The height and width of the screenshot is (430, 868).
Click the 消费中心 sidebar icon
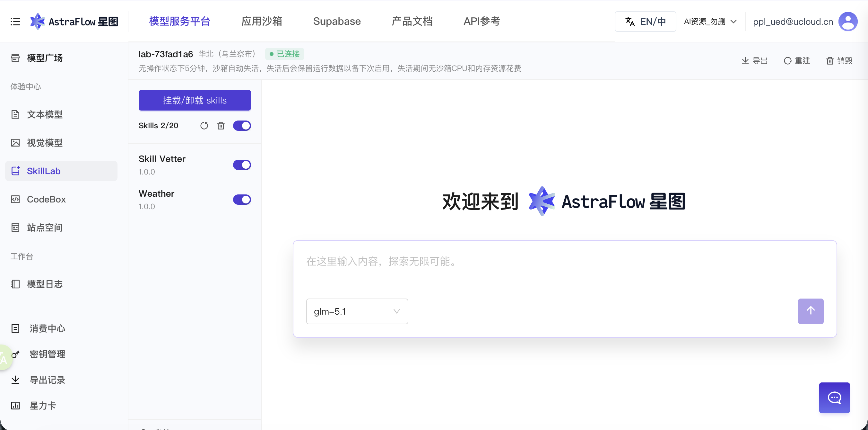click(x=15, y=328)
